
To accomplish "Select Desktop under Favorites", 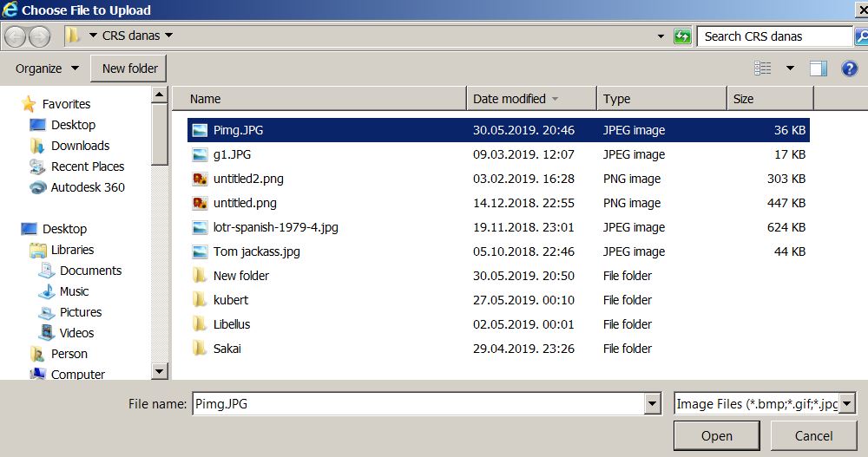I will 73,125.
